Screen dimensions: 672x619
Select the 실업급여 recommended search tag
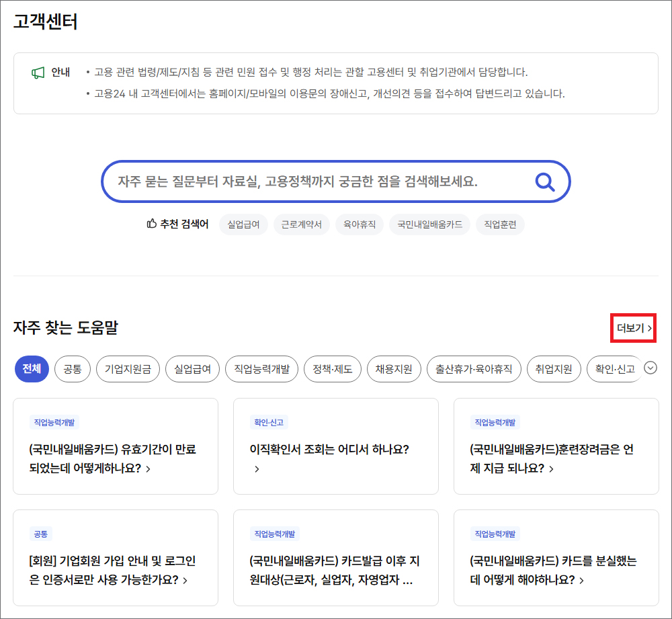[x=243, y=225]
